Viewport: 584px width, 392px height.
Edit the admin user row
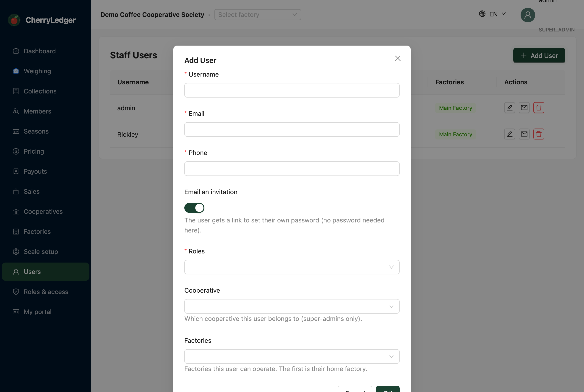(509, 108)
